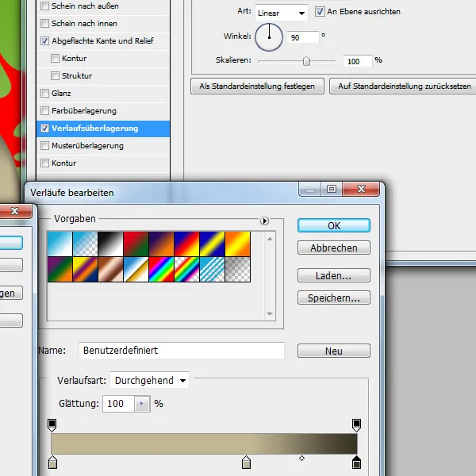Click the gradient midpoint diamond marker

pyautogui.click(x=301, y=458)
